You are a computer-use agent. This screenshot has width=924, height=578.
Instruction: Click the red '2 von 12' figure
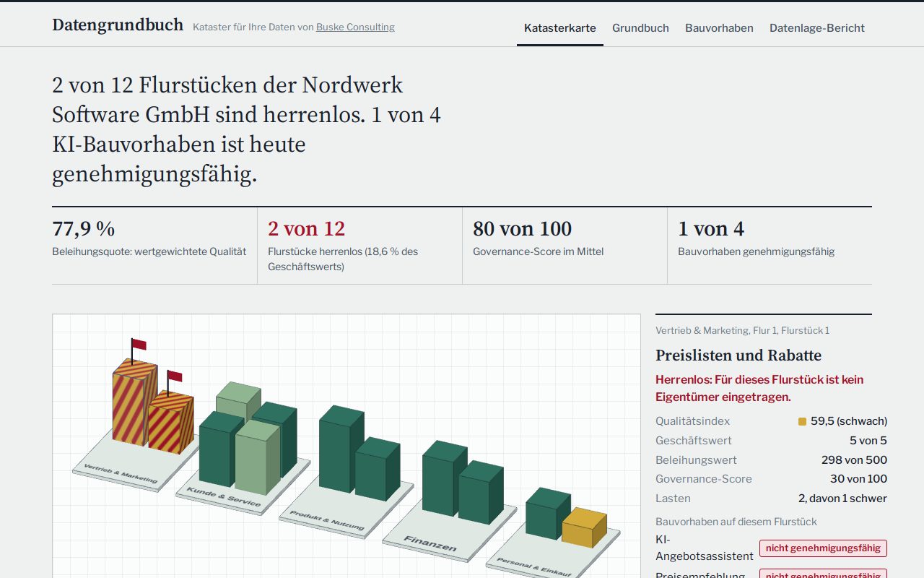[x=306, y=228]
